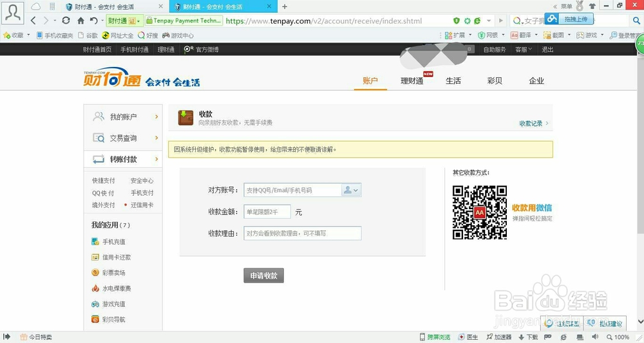The width and height of the screenshot is (644, 343).
Task: Reload the page with refresh icon
Action: 66,20
